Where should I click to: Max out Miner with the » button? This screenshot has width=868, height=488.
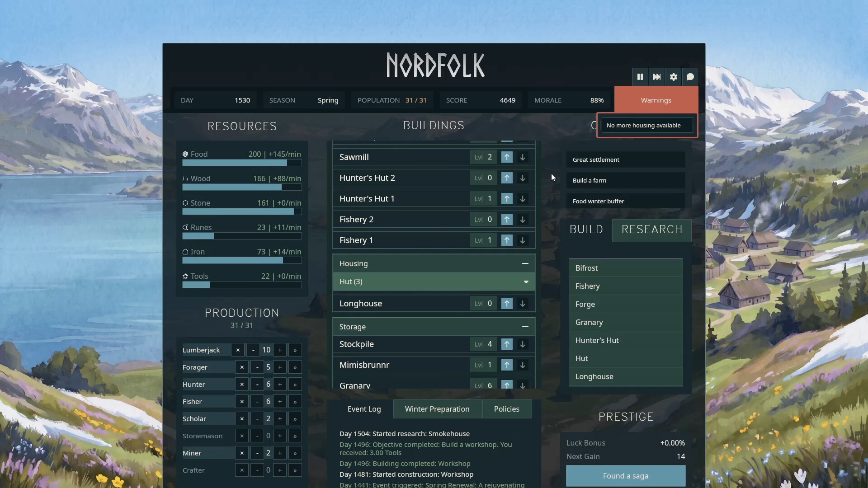(x=295, y=453)
